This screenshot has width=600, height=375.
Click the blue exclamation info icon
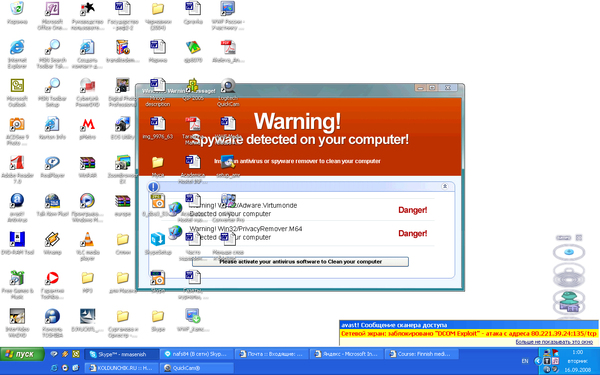[x=153, y=187]
